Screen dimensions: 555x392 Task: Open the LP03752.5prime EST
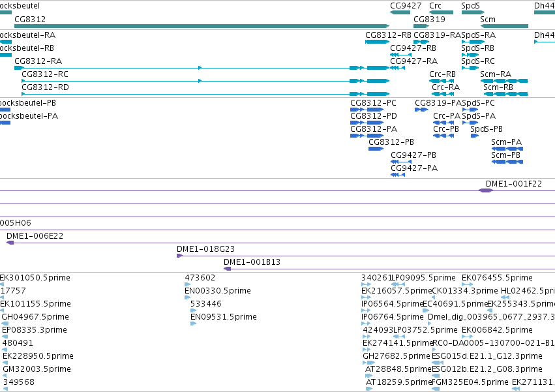click(x=425, y=331)
